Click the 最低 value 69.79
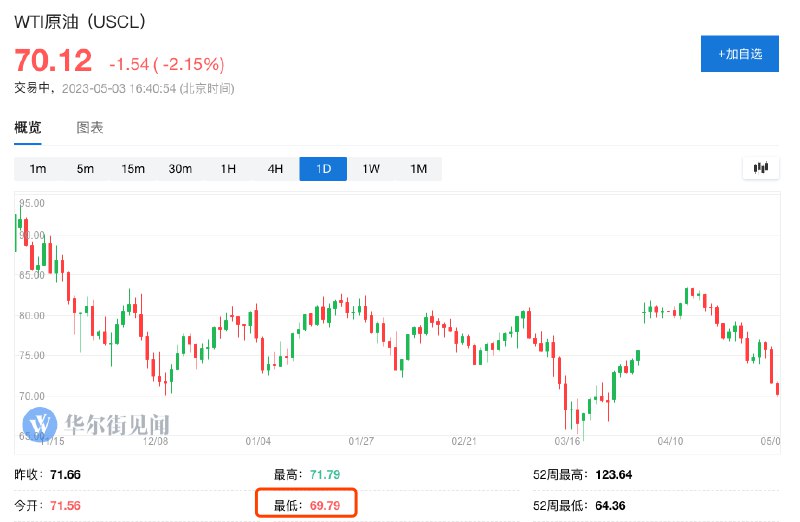This screenshot has height=522, width=800. pyautogui.click(x=324, y=506)
